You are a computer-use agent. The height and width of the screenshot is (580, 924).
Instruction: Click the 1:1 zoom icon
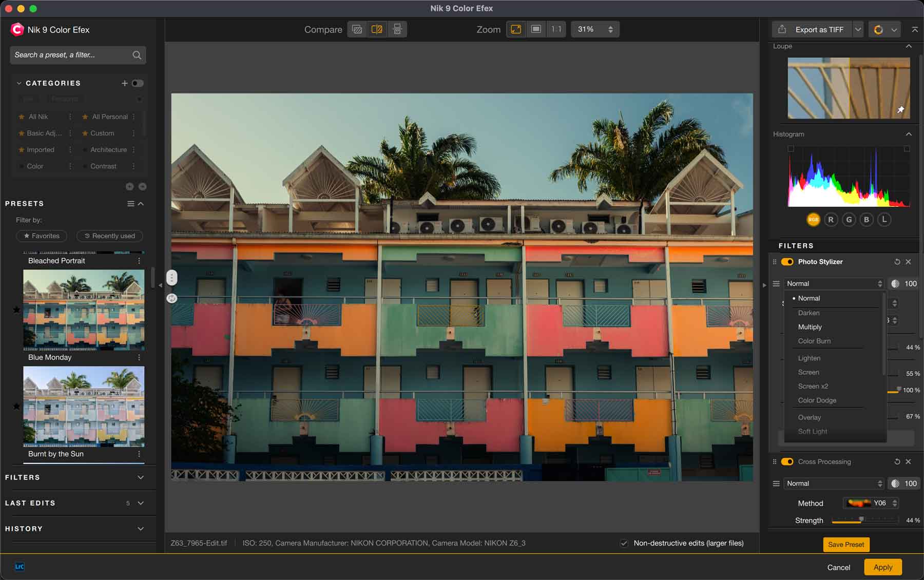[x=556, y=29]
